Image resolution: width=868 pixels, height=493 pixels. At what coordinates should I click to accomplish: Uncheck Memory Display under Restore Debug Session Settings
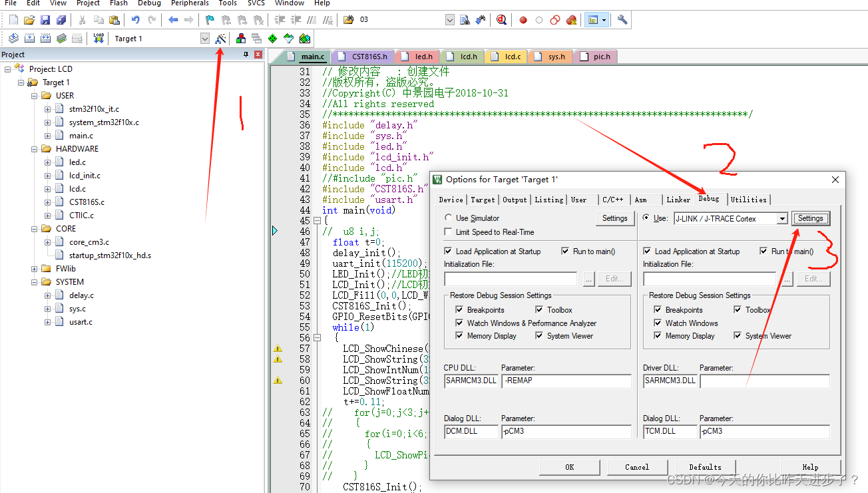click(459, 336)
